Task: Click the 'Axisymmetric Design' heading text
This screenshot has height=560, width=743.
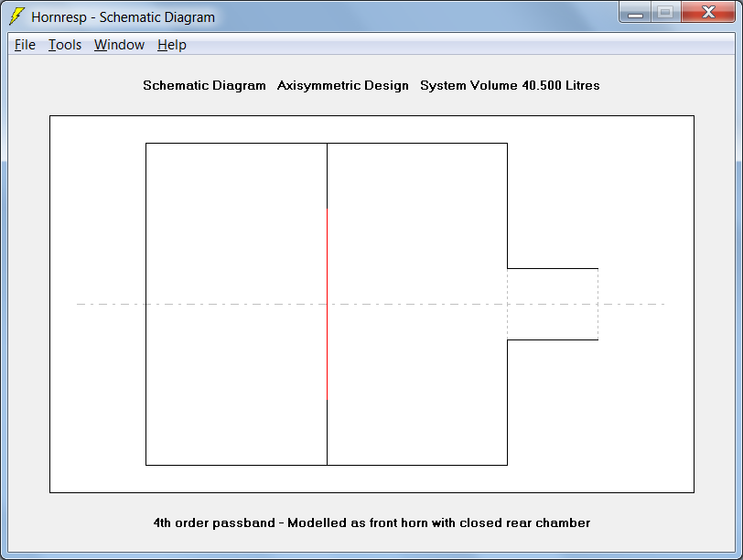Action: [x=342, y=85]
